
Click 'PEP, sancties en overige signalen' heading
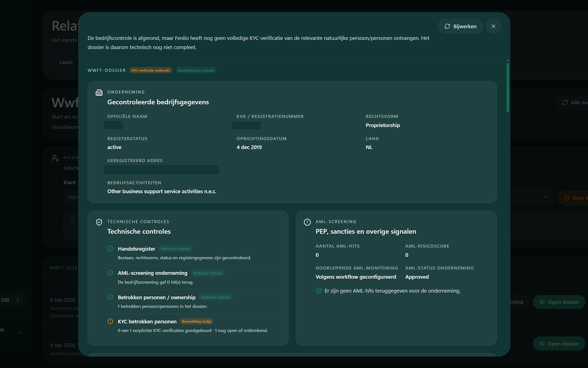coord(366,231)
